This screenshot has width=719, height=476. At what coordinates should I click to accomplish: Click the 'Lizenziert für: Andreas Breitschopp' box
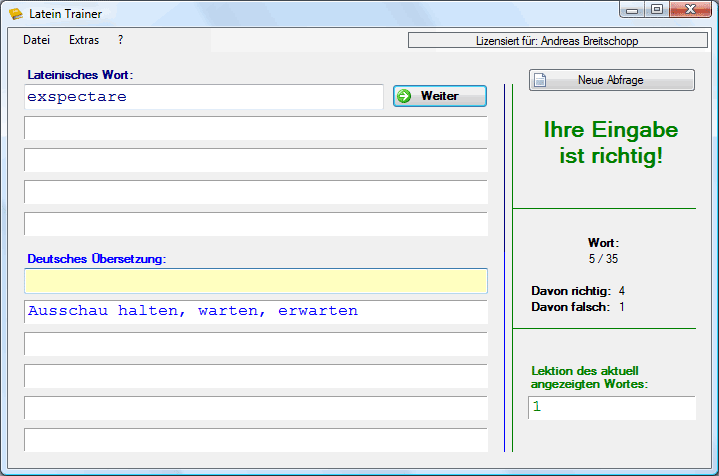point(556,41)
